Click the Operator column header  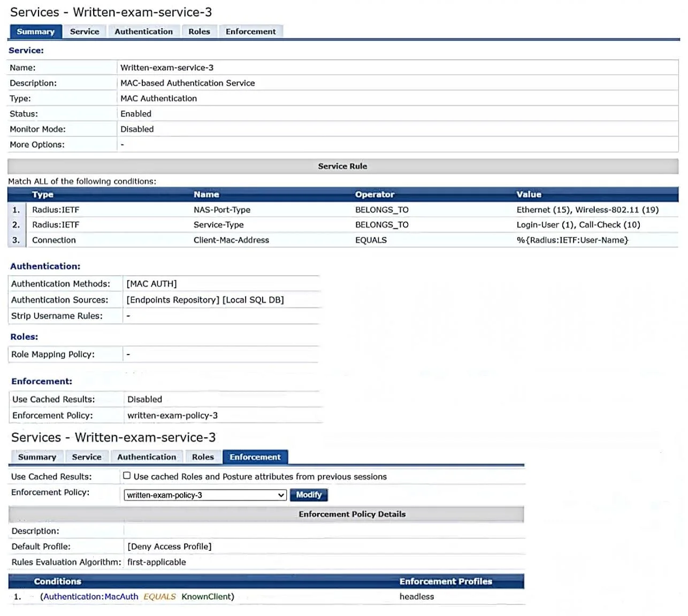click(x=374, y=195)
